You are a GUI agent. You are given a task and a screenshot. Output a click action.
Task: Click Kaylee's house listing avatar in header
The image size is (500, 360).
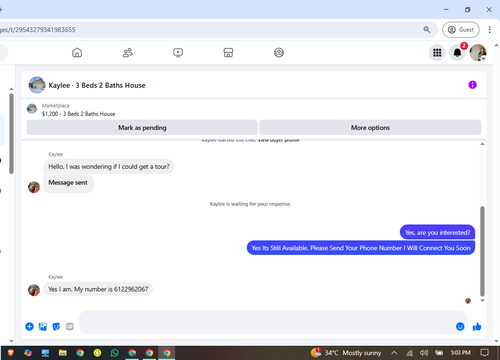pyautogui.click(x=37, y=85)
